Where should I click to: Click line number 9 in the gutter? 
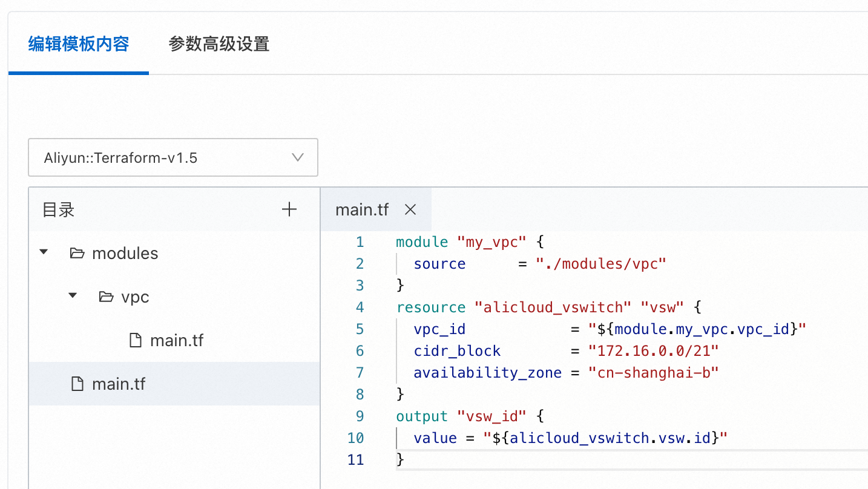pos(360,416)
